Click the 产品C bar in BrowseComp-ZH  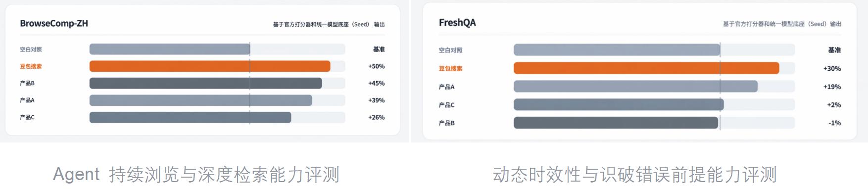[191, 117]
